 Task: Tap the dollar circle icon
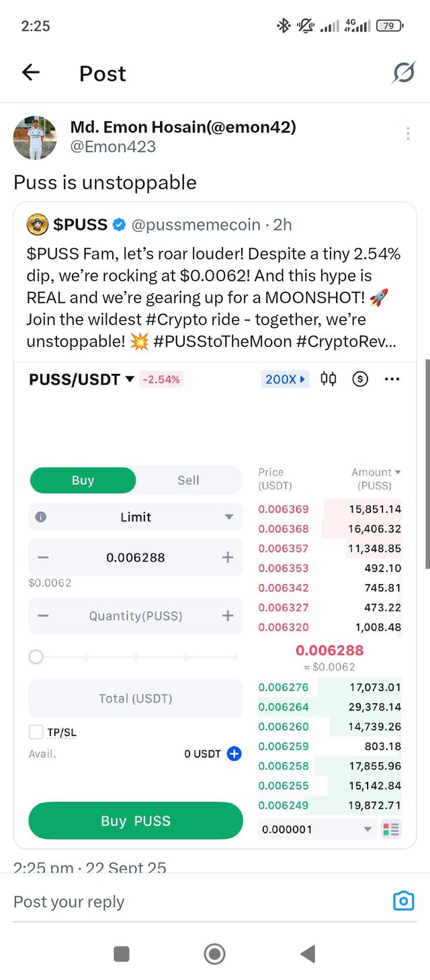(x=360, y=379)
